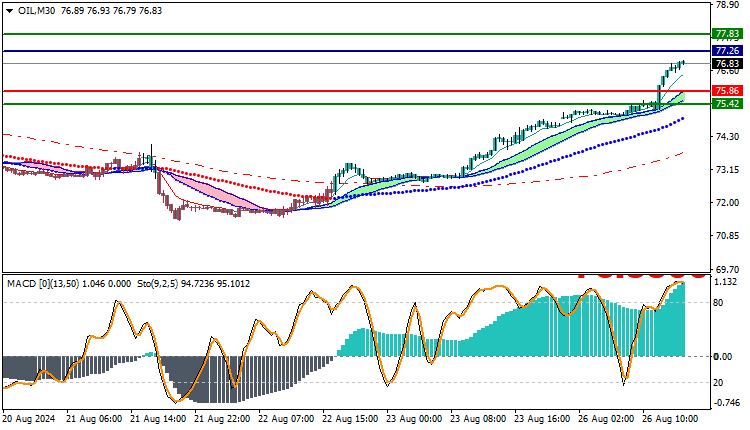Select the 77.26 navy price label
The width and height of the screenshot is (750, 430).
click(727, 51)
